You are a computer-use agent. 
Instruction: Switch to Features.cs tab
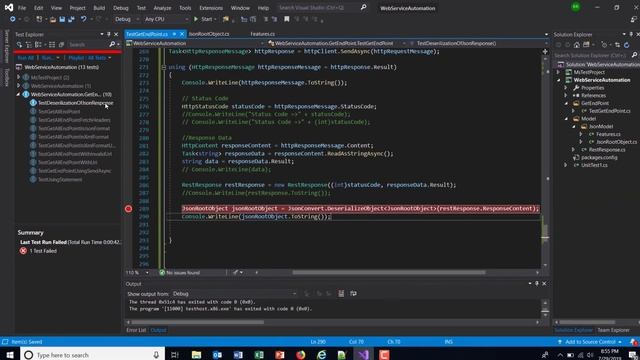click(262, 34)
